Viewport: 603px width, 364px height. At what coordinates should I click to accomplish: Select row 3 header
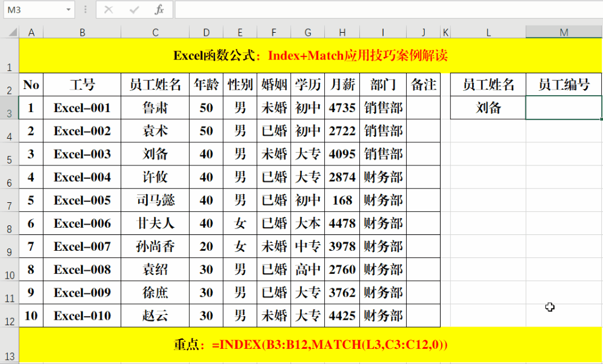(9, 108)
